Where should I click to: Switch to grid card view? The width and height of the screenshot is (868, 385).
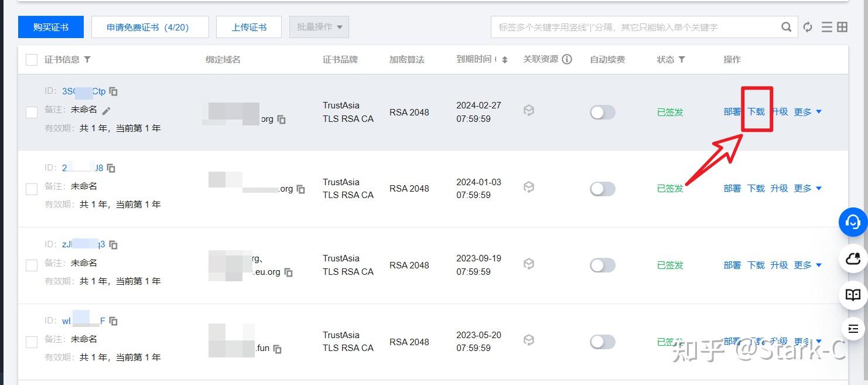point(842,26)
